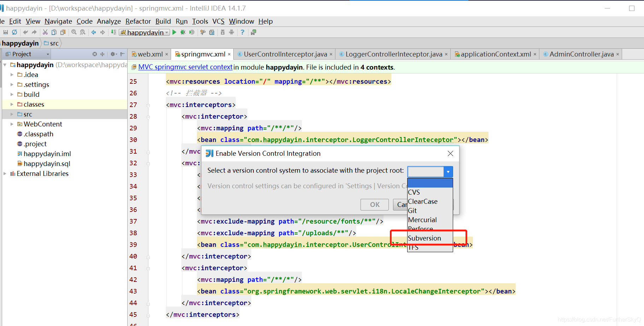Run happydayin with the green play icon
644x326 pixels.
pos(174,32)
